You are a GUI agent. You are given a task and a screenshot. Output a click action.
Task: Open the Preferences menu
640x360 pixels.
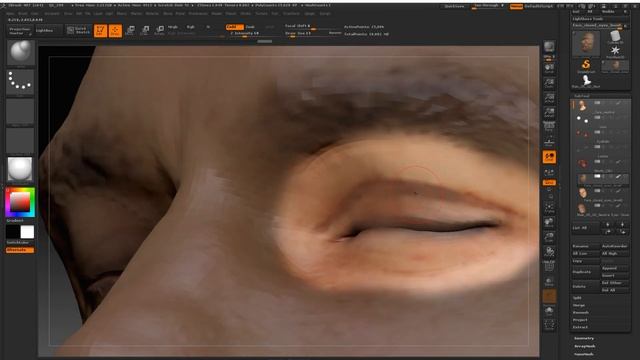tap(198, 13)
